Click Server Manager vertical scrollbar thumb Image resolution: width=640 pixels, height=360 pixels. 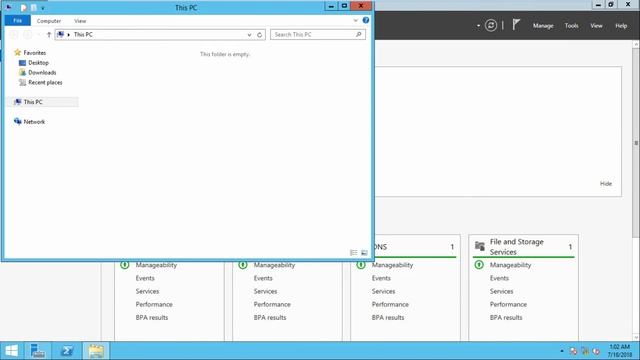point(636,142)
